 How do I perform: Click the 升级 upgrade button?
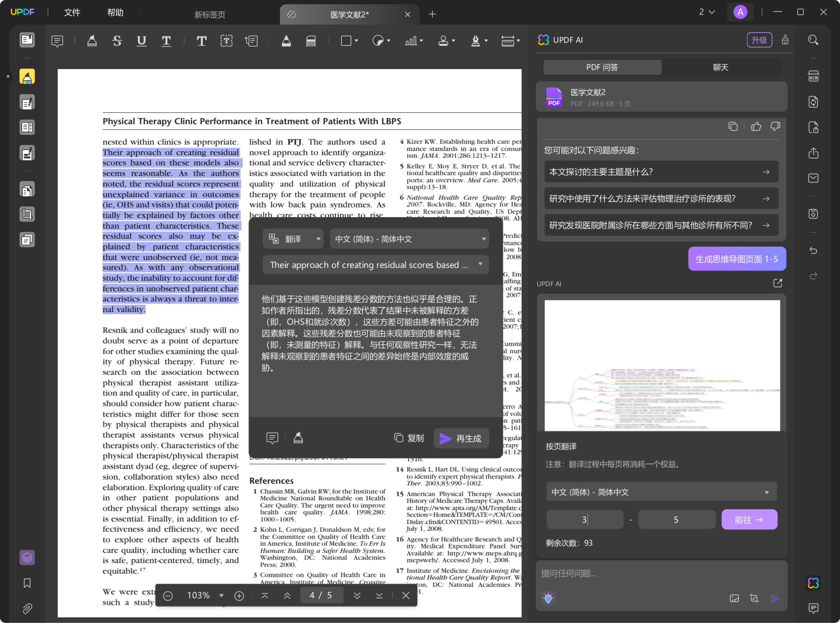[759, 40]
